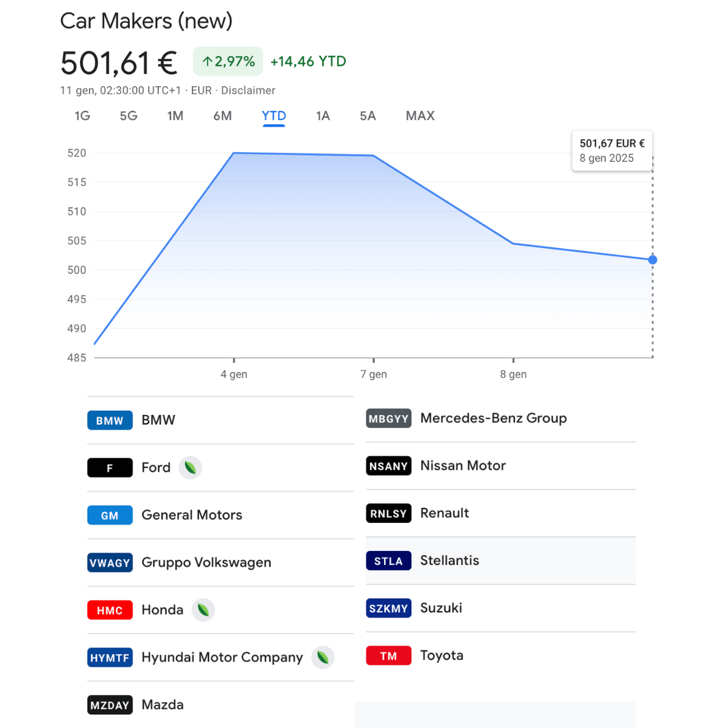Click the green 2,97% change badge
The image size is (728, 728).
click(228, 61)
